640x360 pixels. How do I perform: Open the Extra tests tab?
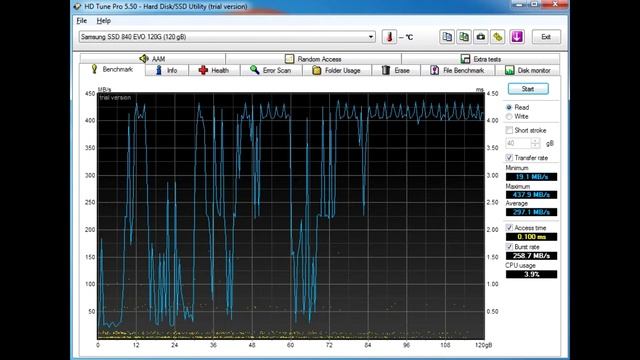480,59
